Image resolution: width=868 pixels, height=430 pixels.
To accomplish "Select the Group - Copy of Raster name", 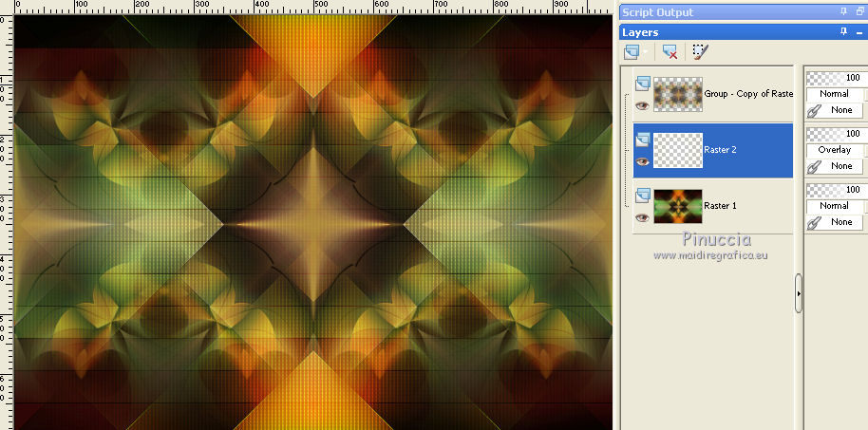I will [x=748, y=94].
